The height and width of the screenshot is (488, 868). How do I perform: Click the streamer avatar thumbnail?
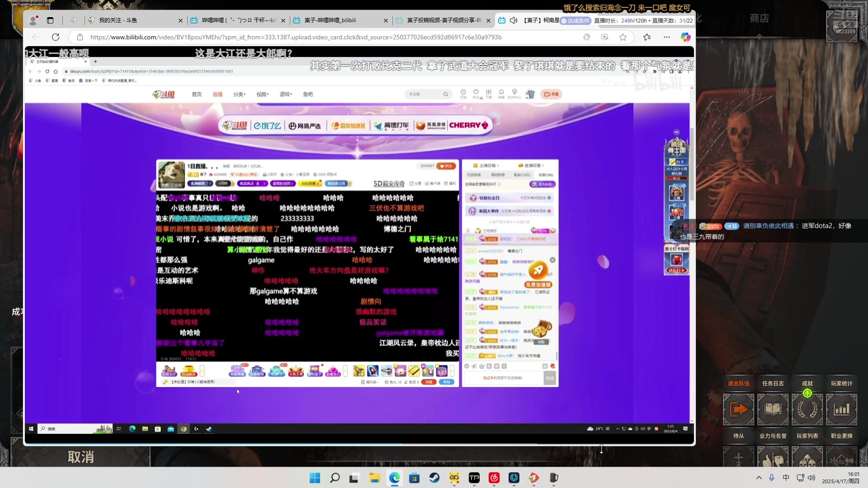(x=171, y=174)
